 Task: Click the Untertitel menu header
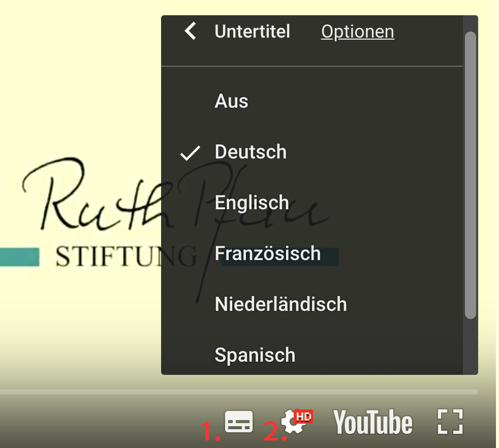coord(252,31)
